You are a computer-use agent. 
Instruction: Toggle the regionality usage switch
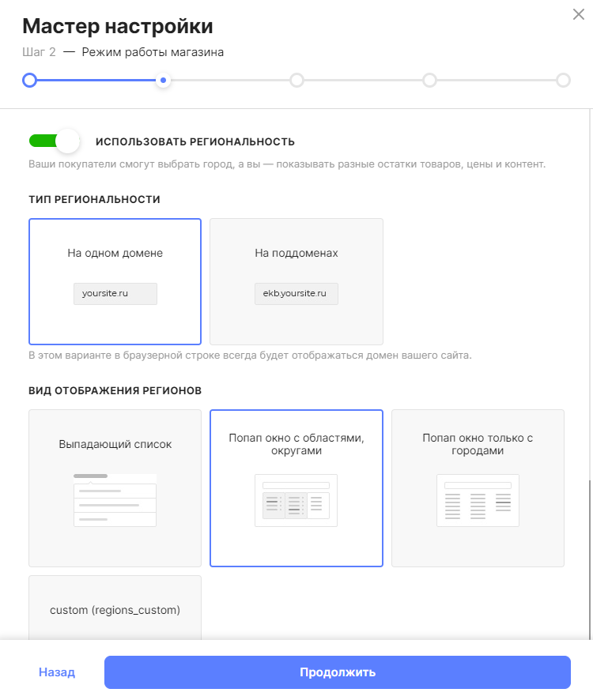(x=55, y=141)
